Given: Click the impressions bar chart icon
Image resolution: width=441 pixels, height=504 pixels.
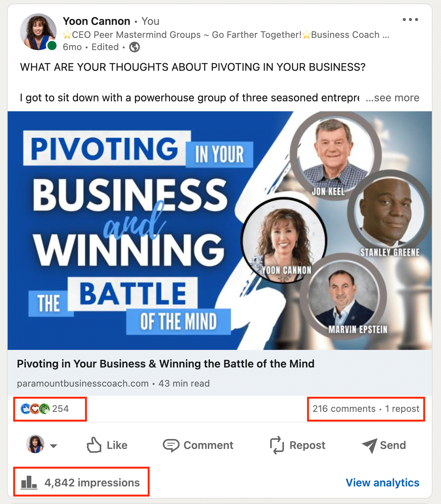Looking at the screenshot, I should tap(29, 483).
